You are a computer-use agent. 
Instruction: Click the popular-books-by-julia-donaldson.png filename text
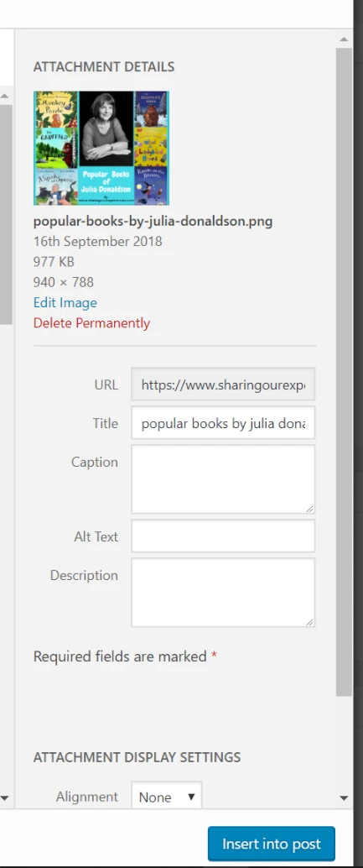[153, 222]
